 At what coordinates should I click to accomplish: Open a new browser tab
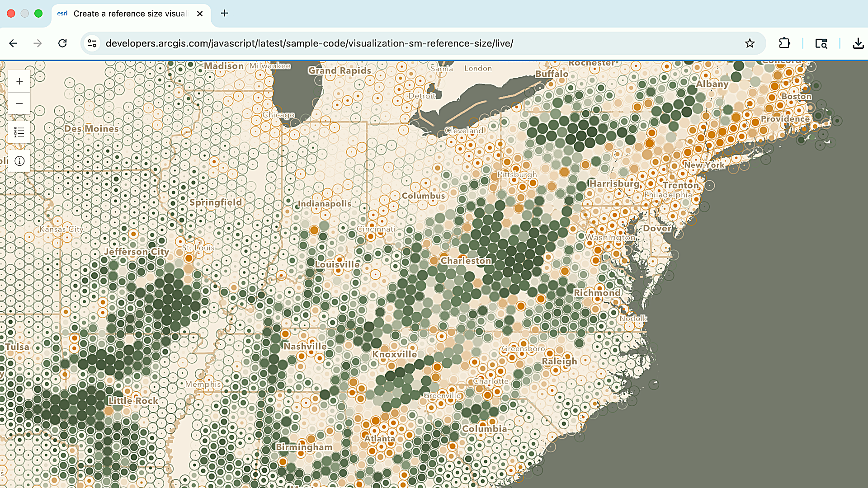click(x=224, y=13)
